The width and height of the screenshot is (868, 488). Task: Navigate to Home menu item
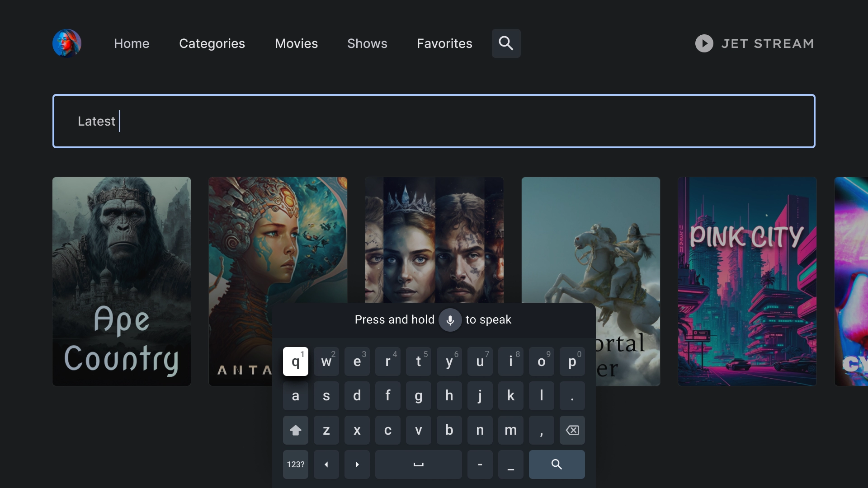[131, 43]
